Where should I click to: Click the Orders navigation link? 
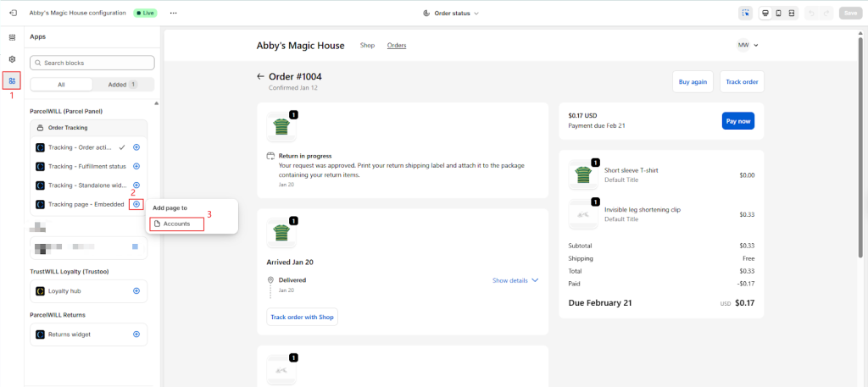coord(397,46)
